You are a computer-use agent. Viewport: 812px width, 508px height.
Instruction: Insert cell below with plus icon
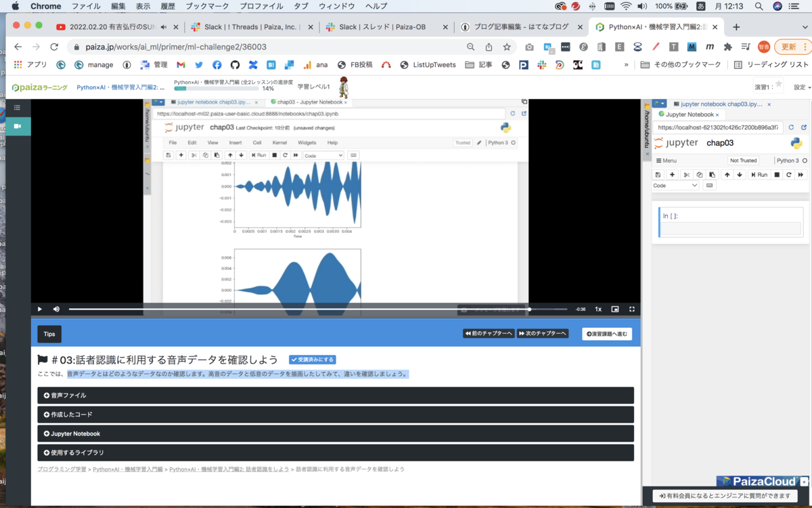coord(672,174)
